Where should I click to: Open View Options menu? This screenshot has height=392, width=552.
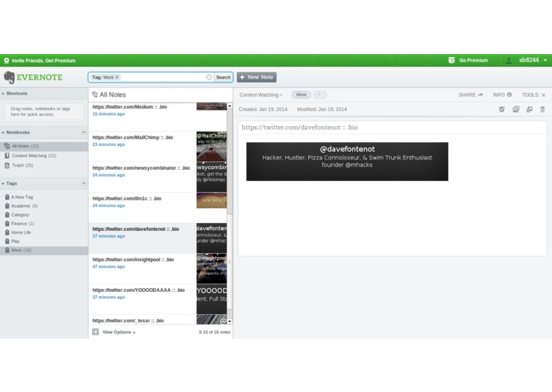click(x=118, y=332)
